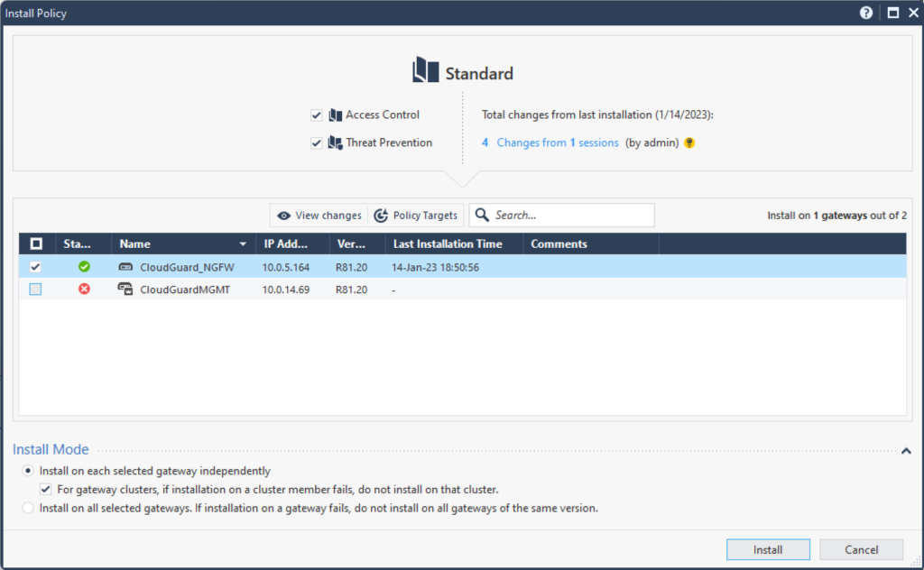Select the install on all selected gateways option
Viewport: 924px width, 570px height.
click(27, 508)
